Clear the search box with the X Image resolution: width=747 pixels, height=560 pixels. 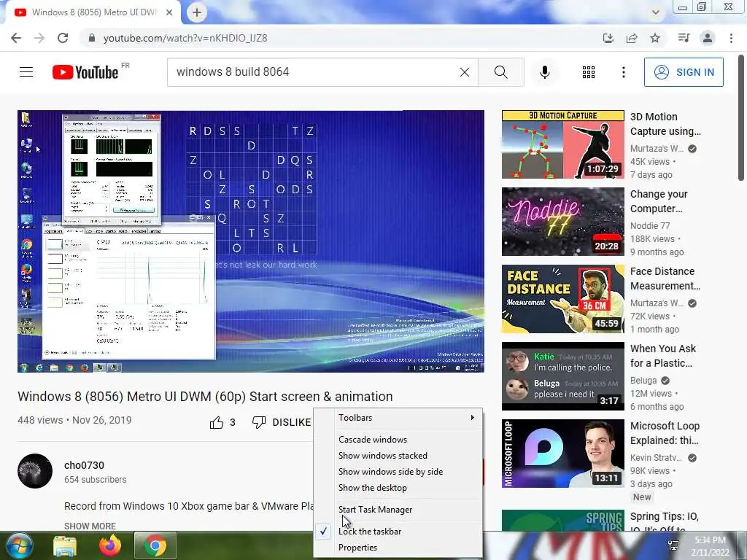click(x=465, y=72)
